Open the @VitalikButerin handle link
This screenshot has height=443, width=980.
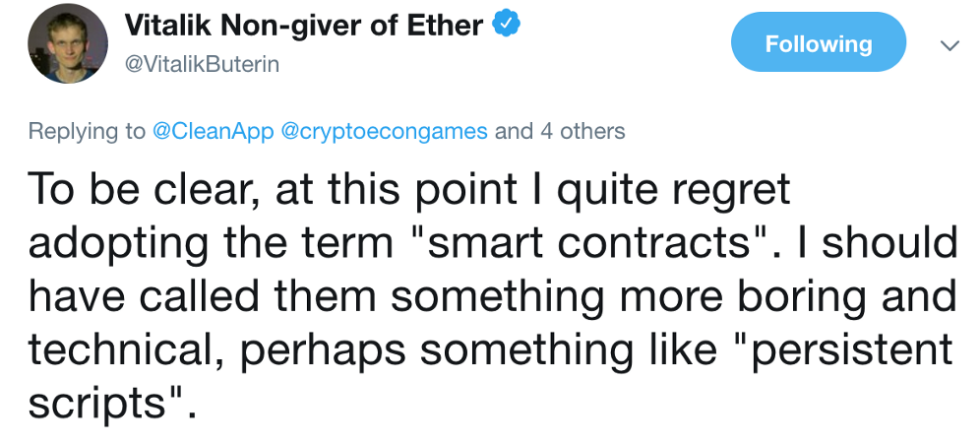[202, 63]
